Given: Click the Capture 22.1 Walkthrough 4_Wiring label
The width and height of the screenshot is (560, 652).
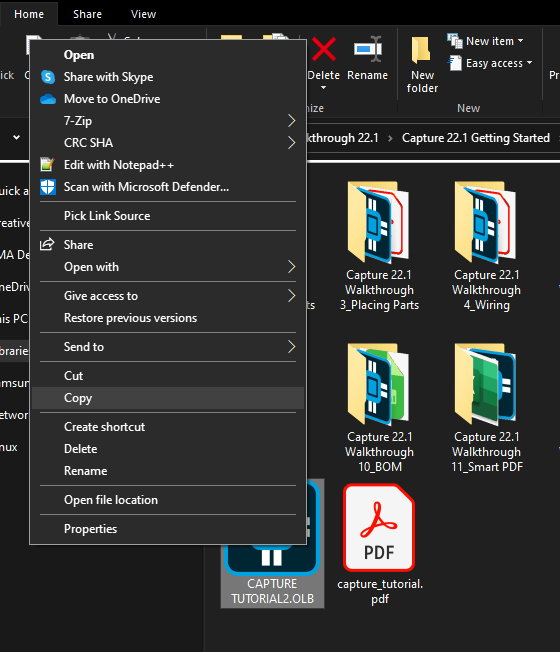Looking at the screenshot, I should coord(486,290).
